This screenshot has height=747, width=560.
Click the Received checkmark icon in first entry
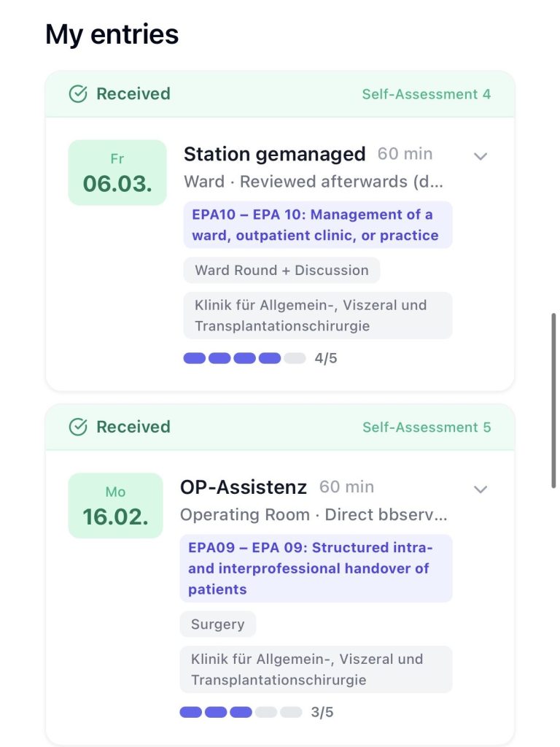click(x=78, y=94)
